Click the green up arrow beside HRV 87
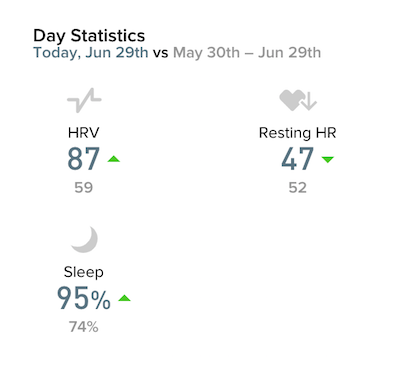The width and height of the screenshot is (400, 368). pos(114,159)
